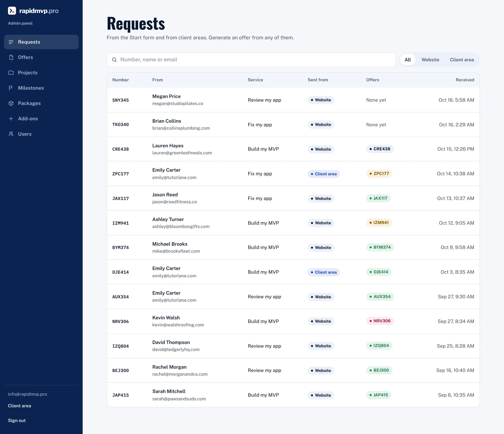Click Client area badge in OJE414 row
This screenshot has height=434, width=504.
[323, 272]
